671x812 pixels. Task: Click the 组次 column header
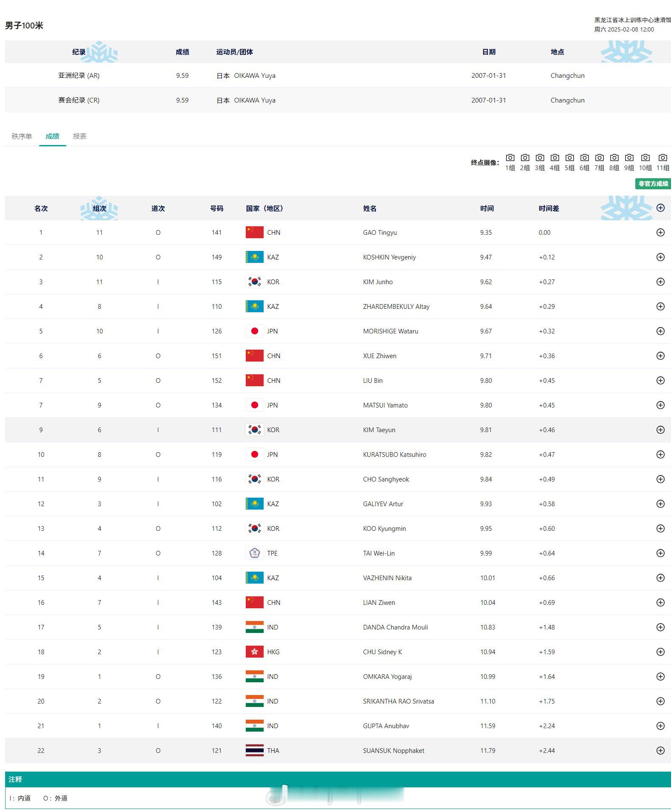[100, 208]
